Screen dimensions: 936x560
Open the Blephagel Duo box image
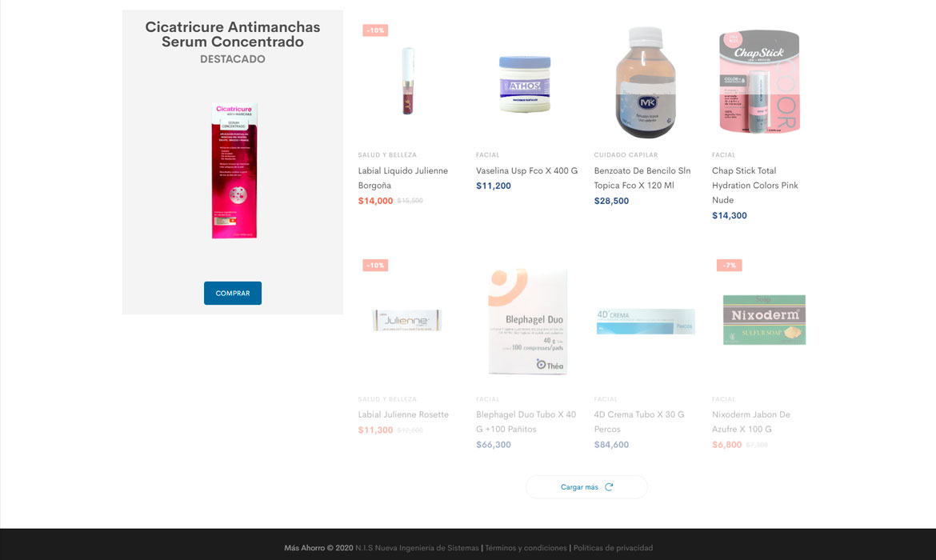click(527, 321)
